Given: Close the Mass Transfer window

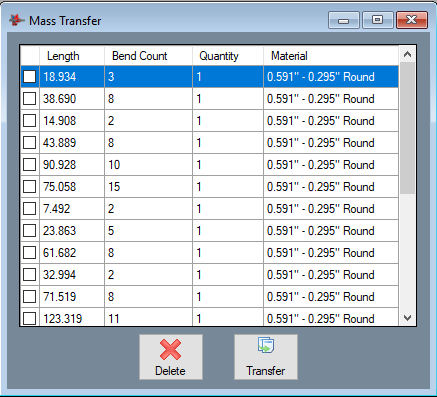Looking at the screenshot, I should pyautogui.click(x=412, y=20).
